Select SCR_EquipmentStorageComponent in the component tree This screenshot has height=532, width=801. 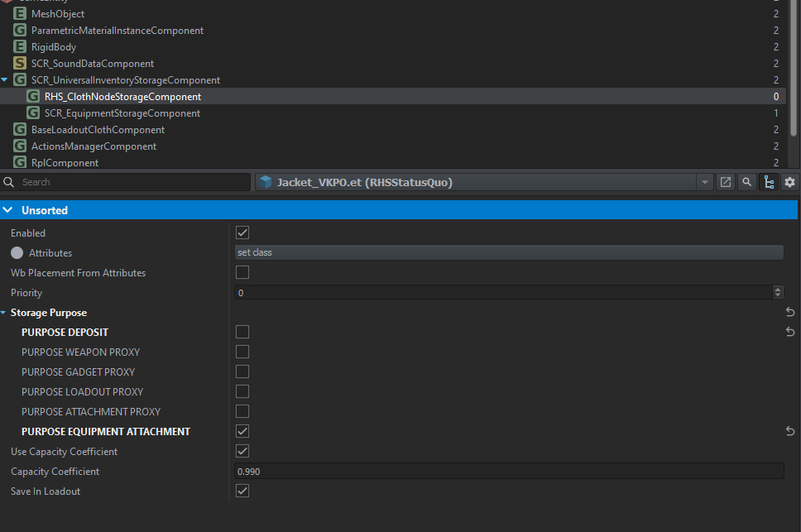pyautogui.click(x=122, y=113)
